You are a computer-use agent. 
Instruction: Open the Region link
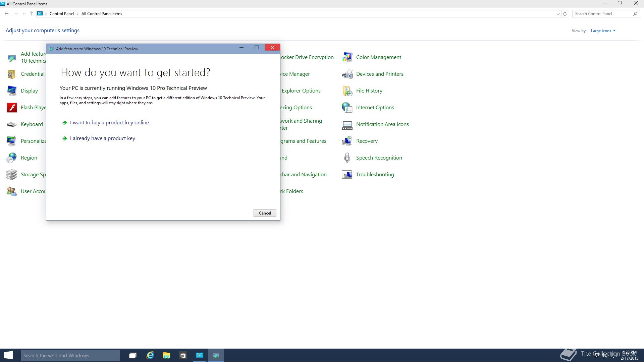(x=29, y=158)
